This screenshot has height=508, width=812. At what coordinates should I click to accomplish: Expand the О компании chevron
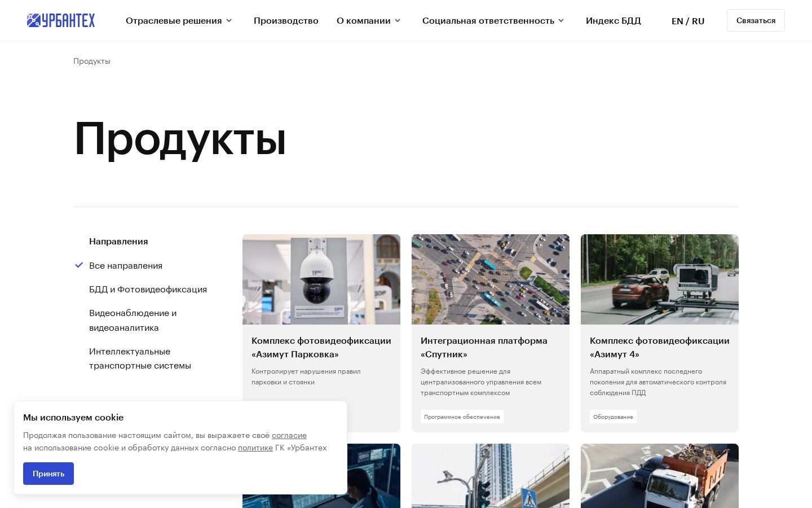[x=398, y=21]
